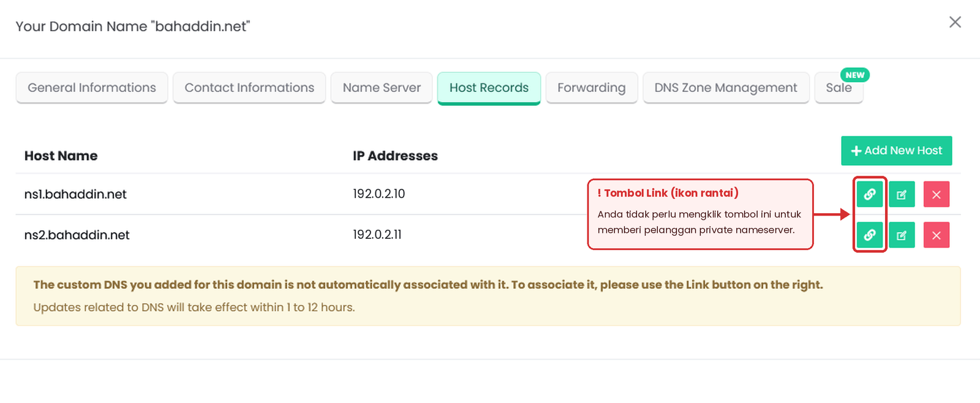Go to the Forwarding tab
The height and width of the screenshot is (403, 980).
click(592, 88)
